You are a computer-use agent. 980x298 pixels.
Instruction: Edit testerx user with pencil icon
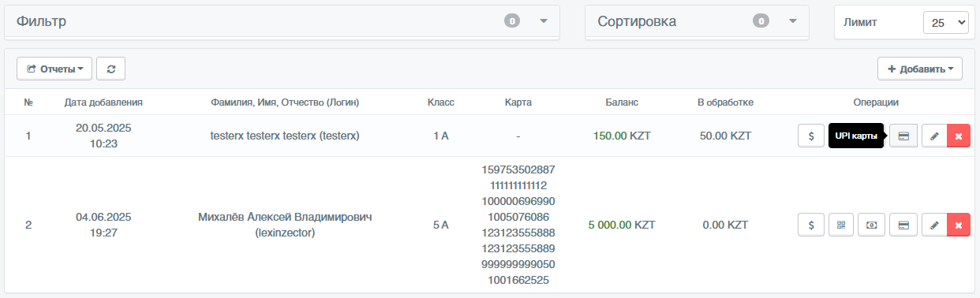point(934,136)
